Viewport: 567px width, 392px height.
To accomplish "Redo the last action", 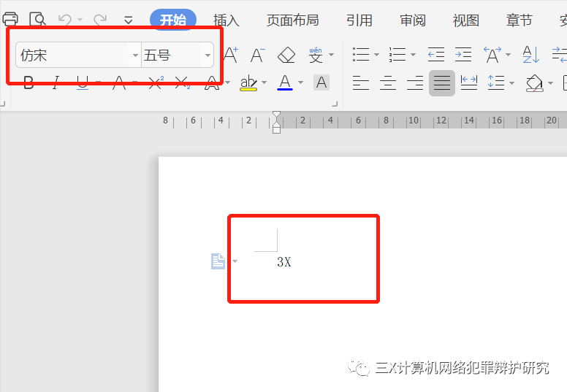I will click(100, 19).
